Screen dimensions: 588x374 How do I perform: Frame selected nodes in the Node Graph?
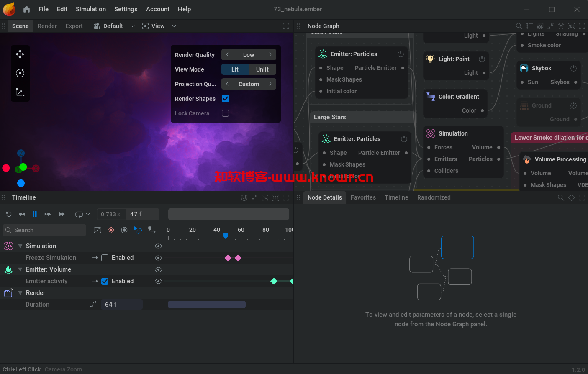561,26
